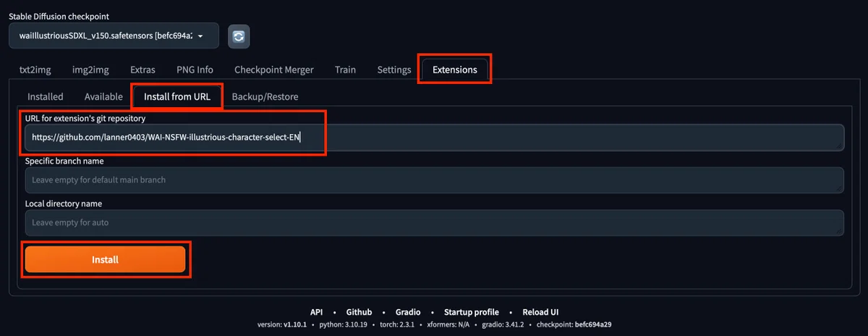Open the Startup profile link
The width and height of the screenshot is (868, 336).
pos(472,312)
